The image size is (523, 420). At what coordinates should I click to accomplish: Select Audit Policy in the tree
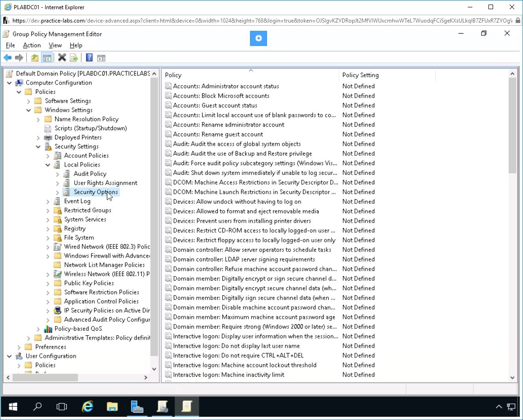90,174
